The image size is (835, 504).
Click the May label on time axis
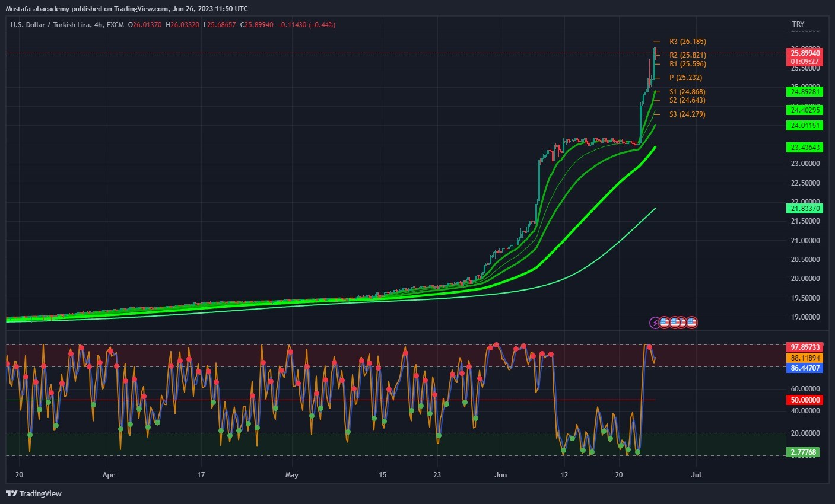pyautogui.click(x=291, y=475)
